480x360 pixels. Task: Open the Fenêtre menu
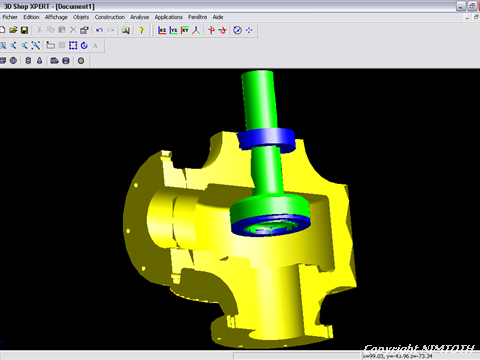[x=197, y=17]
